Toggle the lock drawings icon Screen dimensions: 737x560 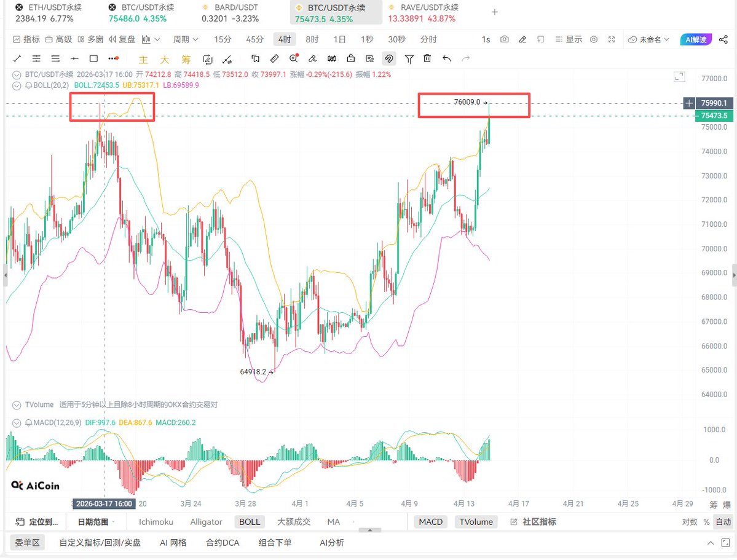[350, 59]
